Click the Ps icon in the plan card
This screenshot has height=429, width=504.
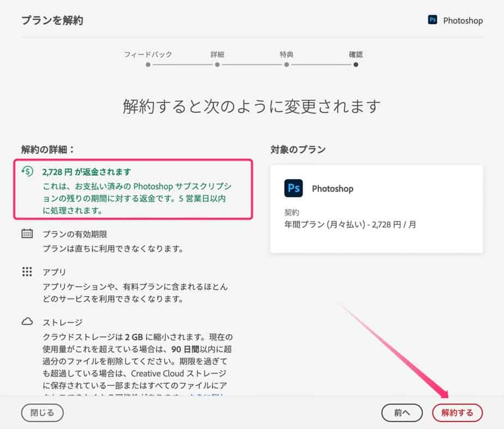point(293,188)
